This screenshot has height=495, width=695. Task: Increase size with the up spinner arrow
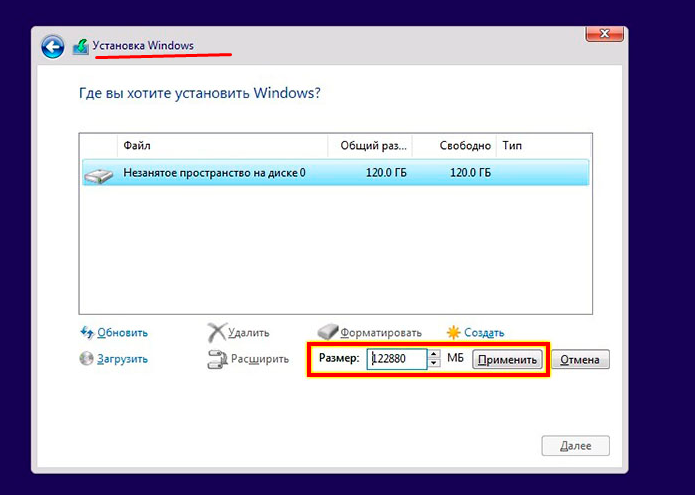point(434,354)
